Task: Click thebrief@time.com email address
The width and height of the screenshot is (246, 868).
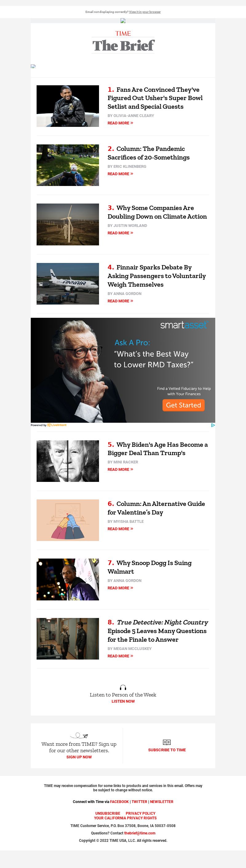Action: click(x=140, y=833)
